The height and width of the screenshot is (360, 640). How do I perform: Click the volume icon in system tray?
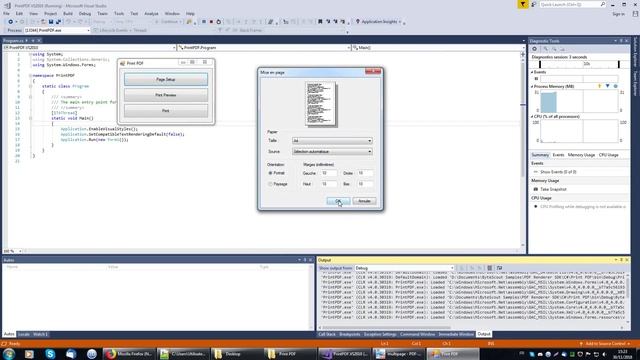click(x=604, y=354)
